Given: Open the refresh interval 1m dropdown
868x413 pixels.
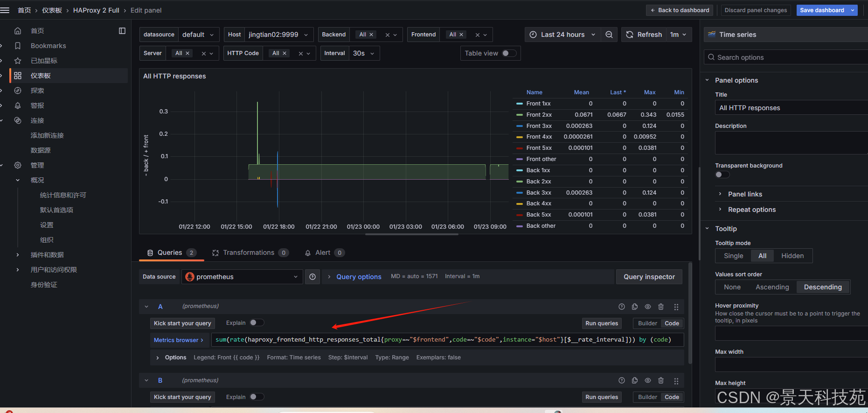Looking at the screenshot, I should click(x=678, y=35).
